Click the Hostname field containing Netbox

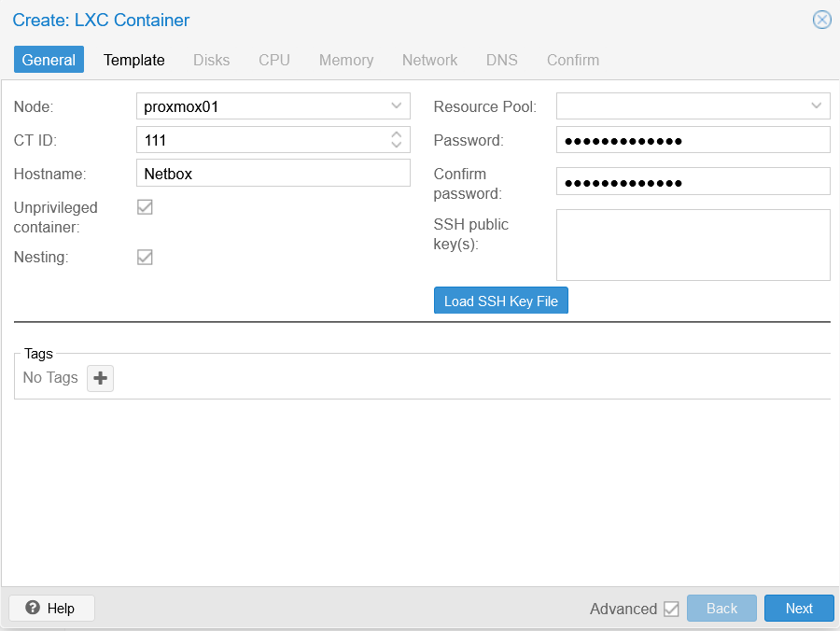[273, 173]
